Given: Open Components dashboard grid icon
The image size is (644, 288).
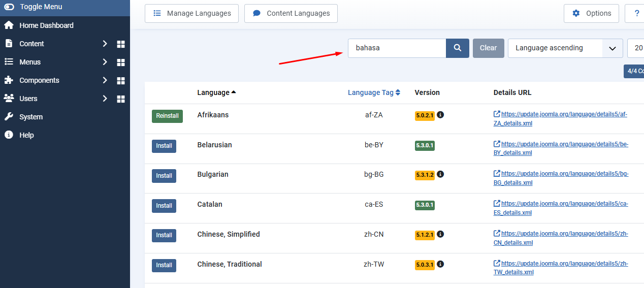Looking at the screenshot, I should click(x=121, y=81).
